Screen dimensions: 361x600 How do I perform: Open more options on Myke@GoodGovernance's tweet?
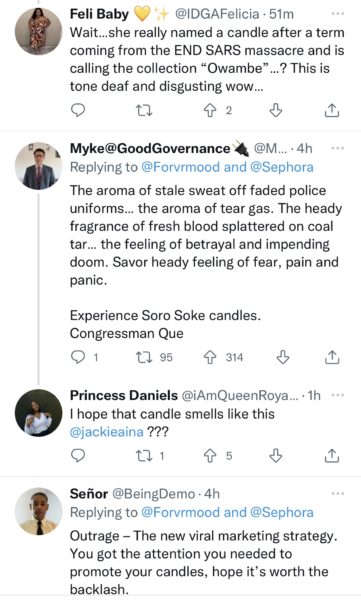(x=337, y=148)
